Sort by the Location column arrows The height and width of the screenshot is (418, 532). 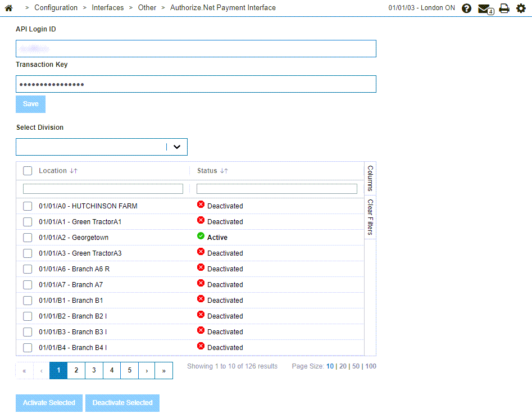pyautogui.click(x=74, y=171)
